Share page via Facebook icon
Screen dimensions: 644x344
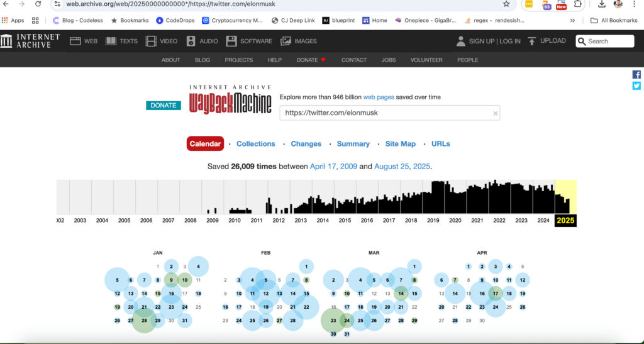(636, 74)
